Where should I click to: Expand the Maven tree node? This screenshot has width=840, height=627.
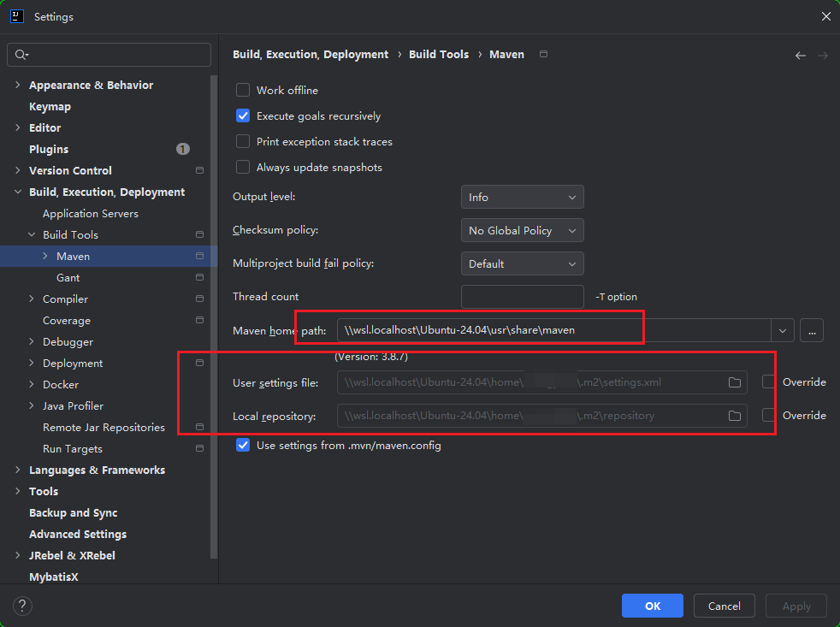[45, 256]
